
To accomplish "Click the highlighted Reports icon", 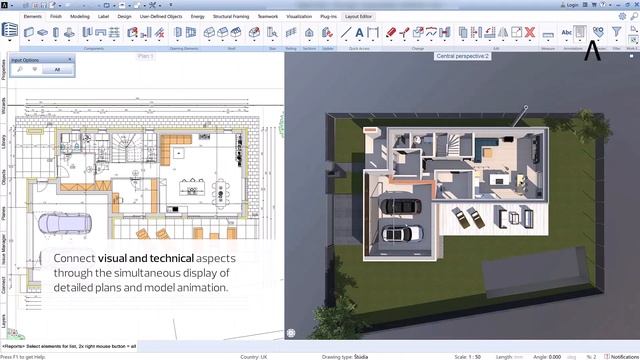I will [580, 32].
